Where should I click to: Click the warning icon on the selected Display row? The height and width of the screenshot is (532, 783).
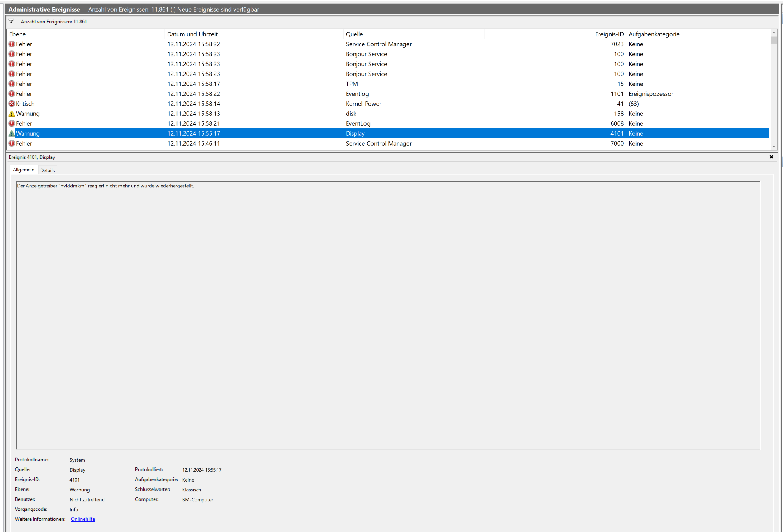tap(12, 133)
